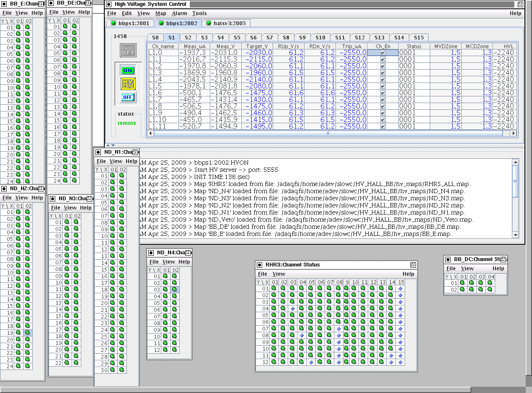Switch to the hatsv3:2005 server tab
This screenshot has width=532, height=393.
[226, 23]
